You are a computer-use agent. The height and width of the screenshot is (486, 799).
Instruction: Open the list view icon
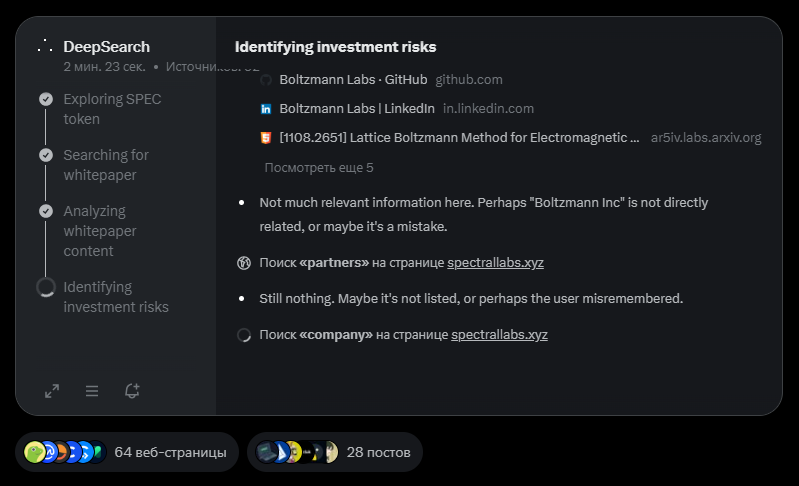point(92,391)
